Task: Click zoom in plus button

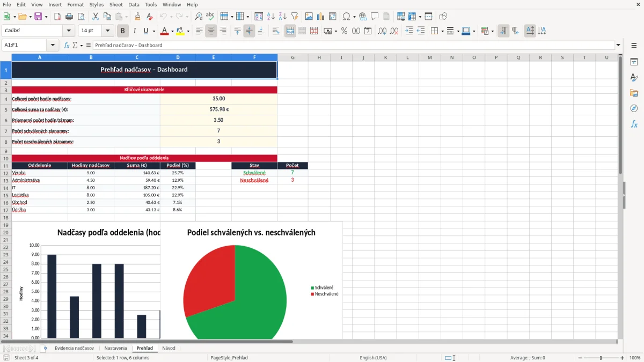Action: coord(623,358)
